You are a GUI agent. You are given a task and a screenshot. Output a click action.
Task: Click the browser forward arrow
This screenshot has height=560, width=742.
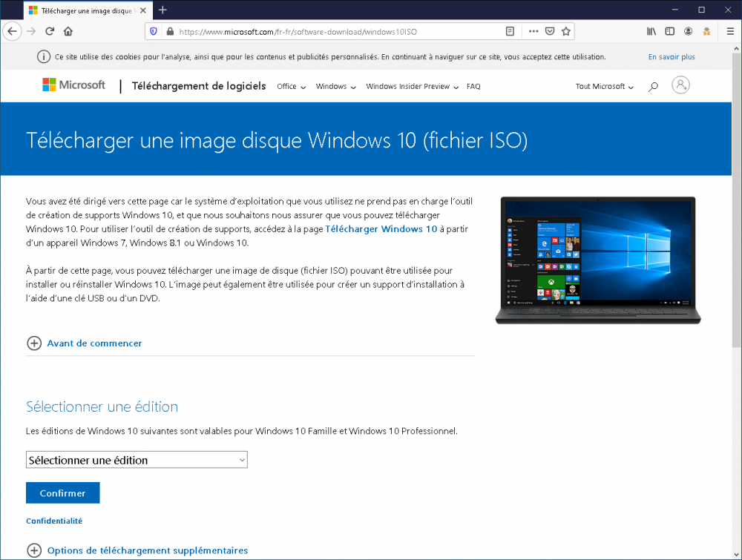[x=31, y=32]
